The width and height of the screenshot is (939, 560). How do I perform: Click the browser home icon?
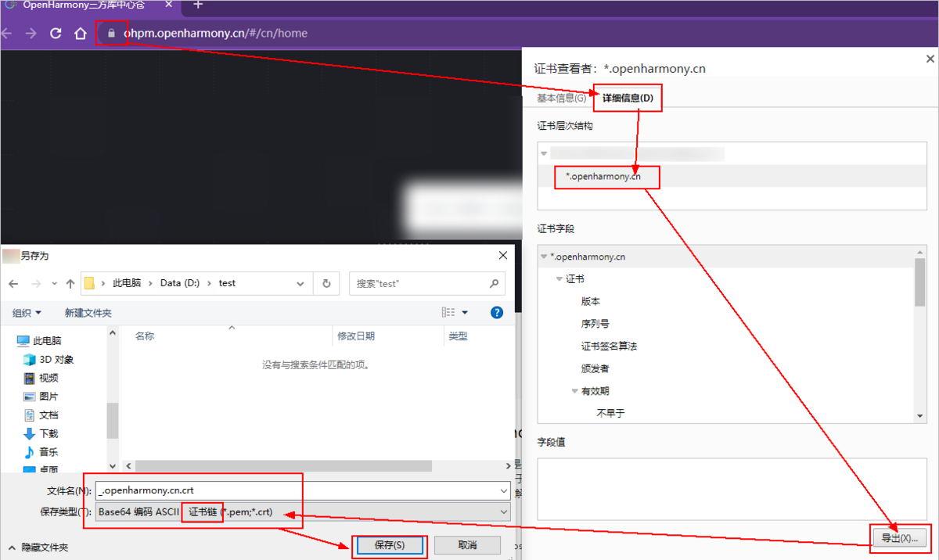click(x=80, y=34)
